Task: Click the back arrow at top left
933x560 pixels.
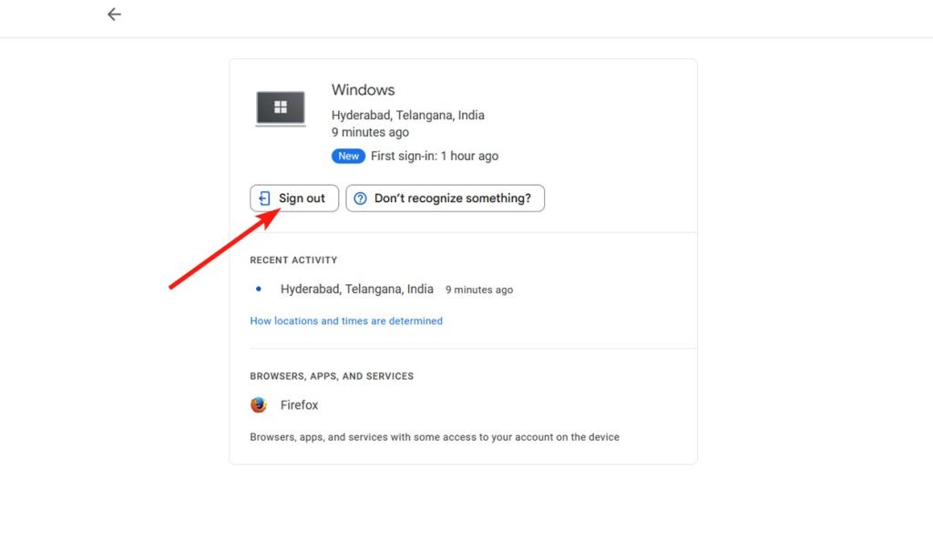Action: pos(114,14)
